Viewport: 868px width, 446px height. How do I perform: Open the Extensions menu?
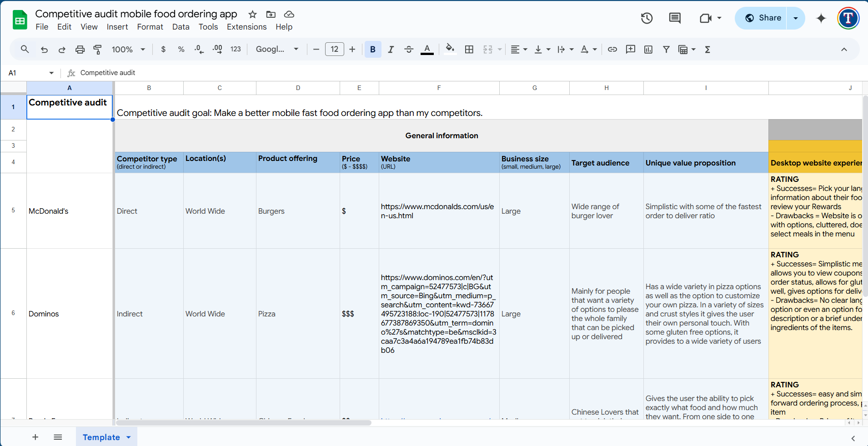(246, 27)
